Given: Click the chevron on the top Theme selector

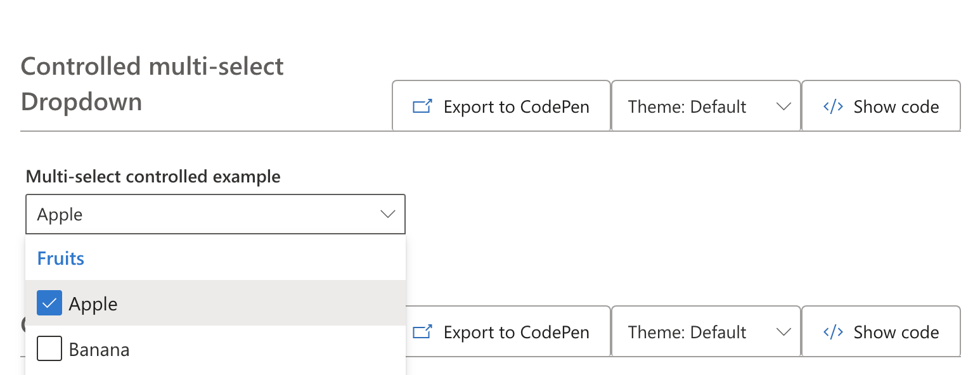Looking at the screenshot, I should [785, 106].
